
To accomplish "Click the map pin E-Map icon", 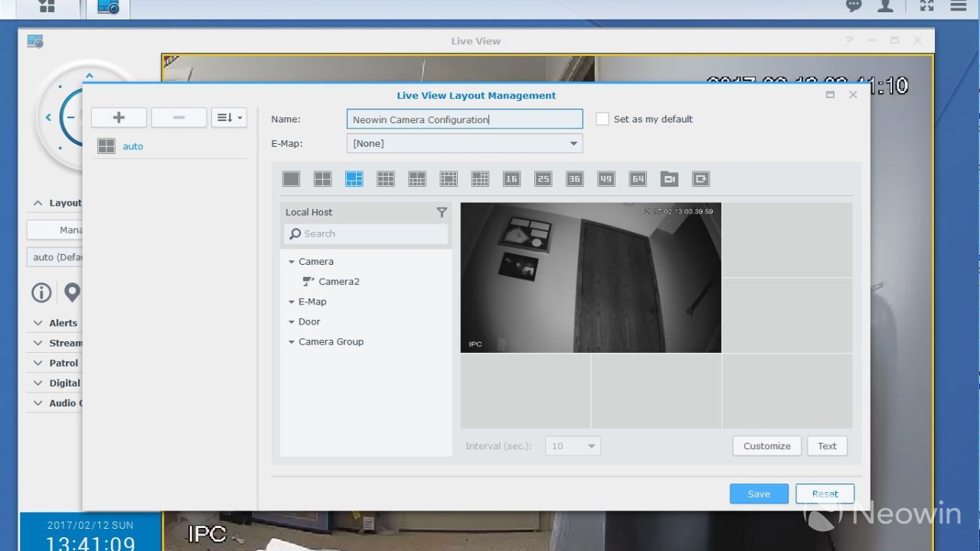I will [x=72, y=292].
